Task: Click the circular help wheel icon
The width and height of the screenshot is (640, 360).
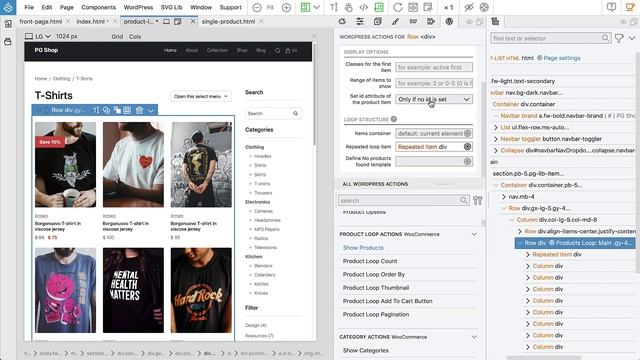Action: click(x=484, y=7)
